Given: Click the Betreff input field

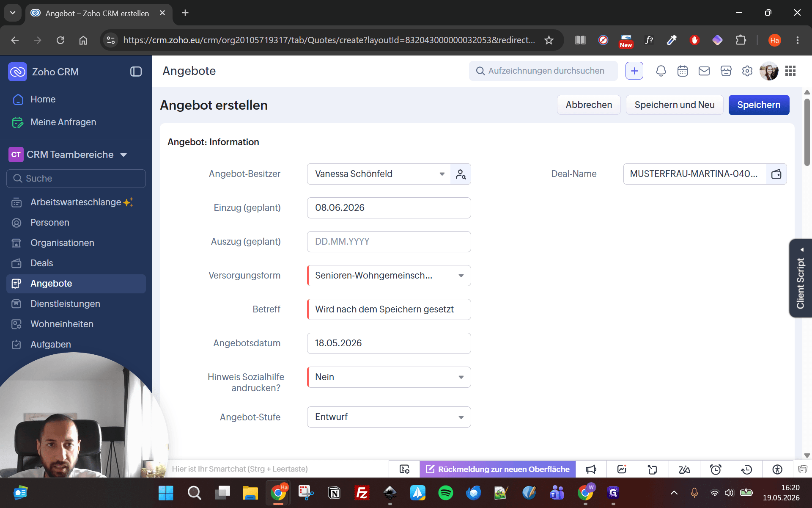Looking at the screenshot, I should pyautogui.click(x=389, y=309).
